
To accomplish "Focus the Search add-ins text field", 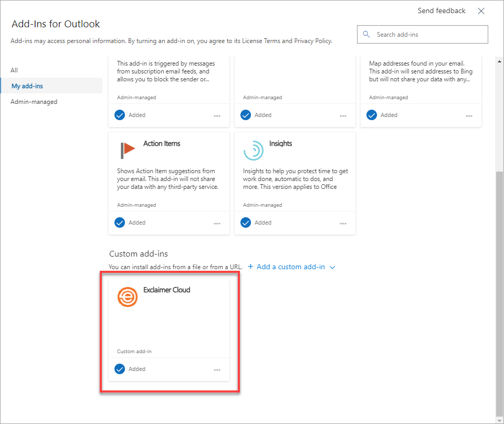I will click(428, 35).
